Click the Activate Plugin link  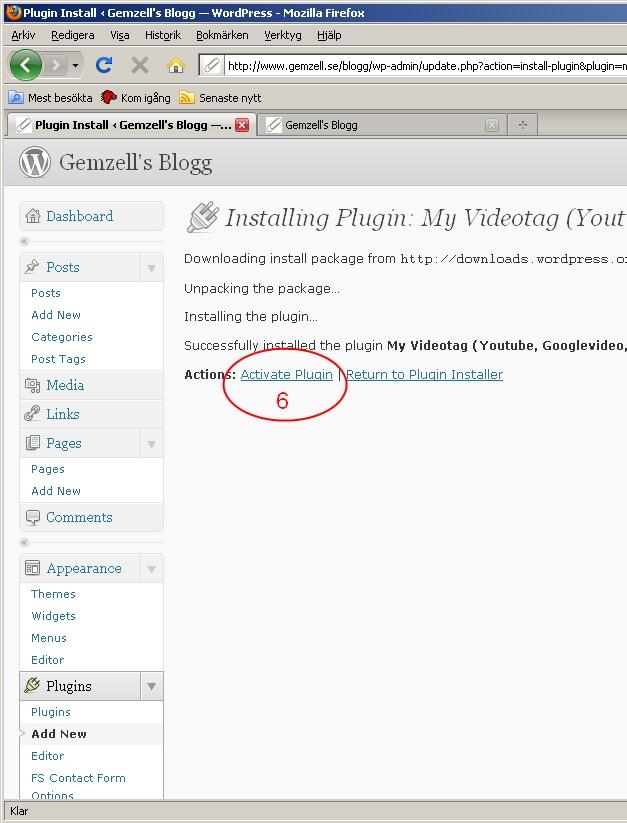click(x=286, y=374)
